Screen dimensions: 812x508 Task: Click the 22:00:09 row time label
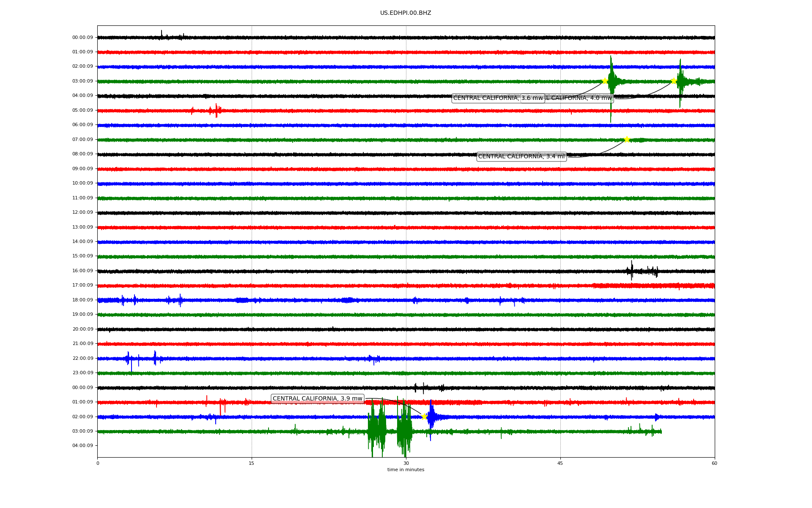(x=82, y=359)
